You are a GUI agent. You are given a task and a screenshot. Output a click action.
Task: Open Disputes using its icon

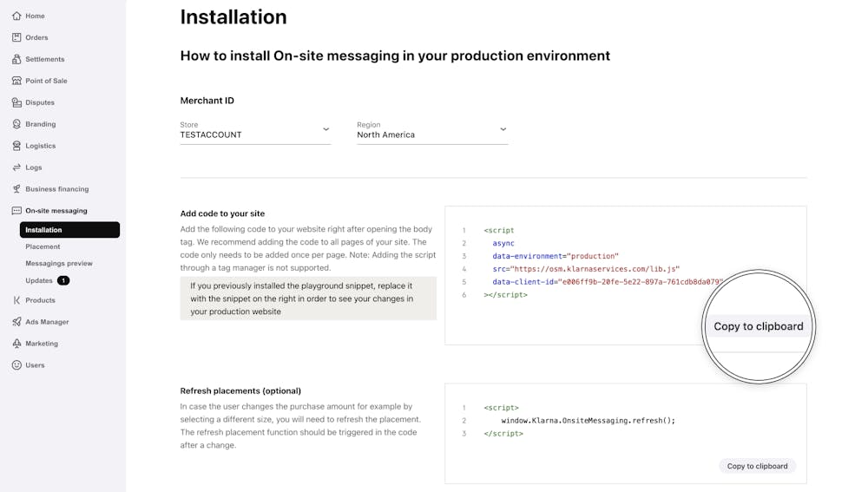[16, 102]
